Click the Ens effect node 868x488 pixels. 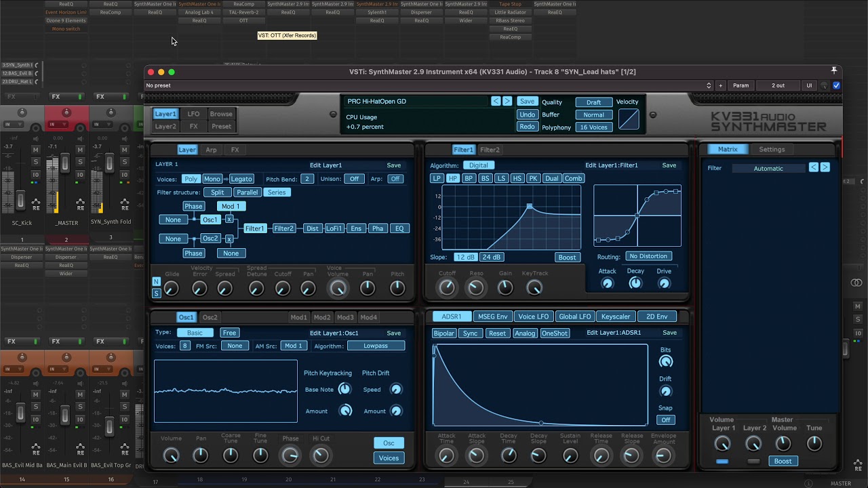click(x=356, y=228)
